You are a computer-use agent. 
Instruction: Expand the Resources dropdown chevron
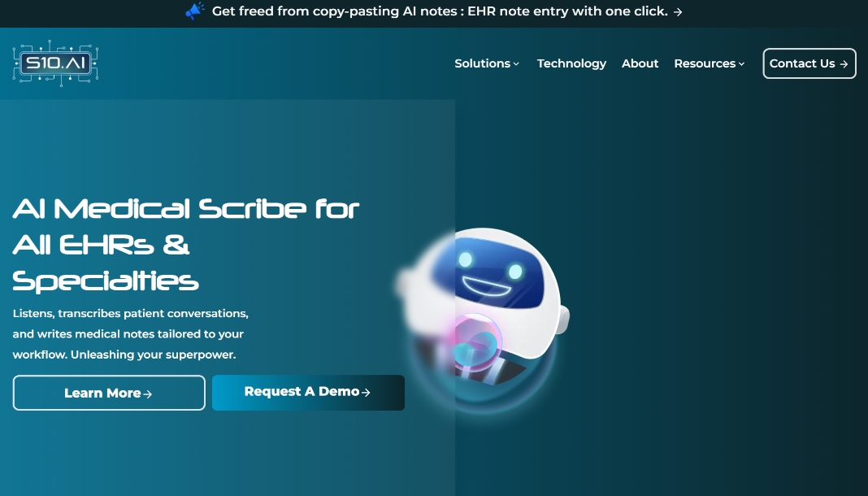[x=741, y=64]
